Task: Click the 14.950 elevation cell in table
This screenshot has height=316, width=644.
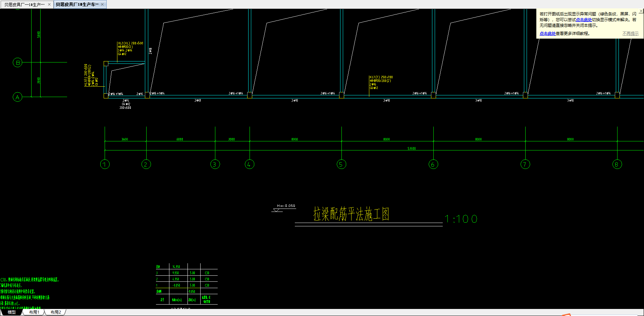Action: pyautogui.click(x=176, y=267)
